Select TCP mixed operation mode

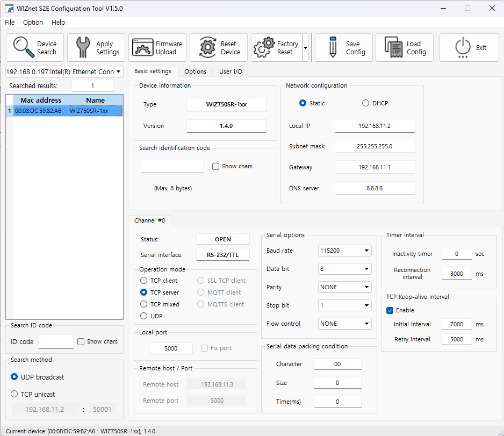click(143, 304)
